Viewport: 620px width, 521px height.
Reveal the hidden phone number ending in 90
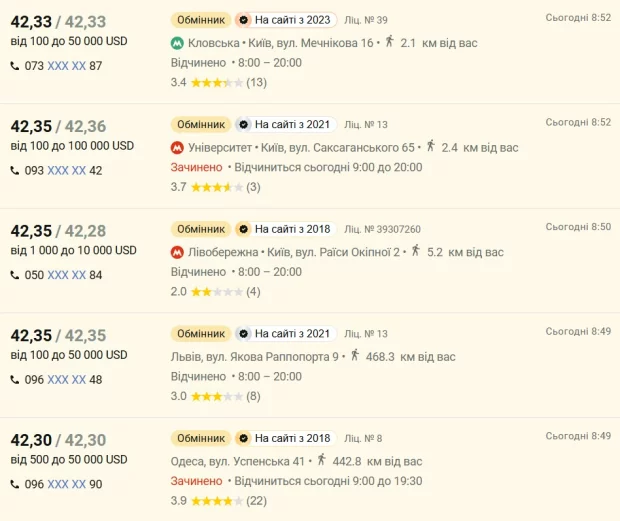point(66,484)
